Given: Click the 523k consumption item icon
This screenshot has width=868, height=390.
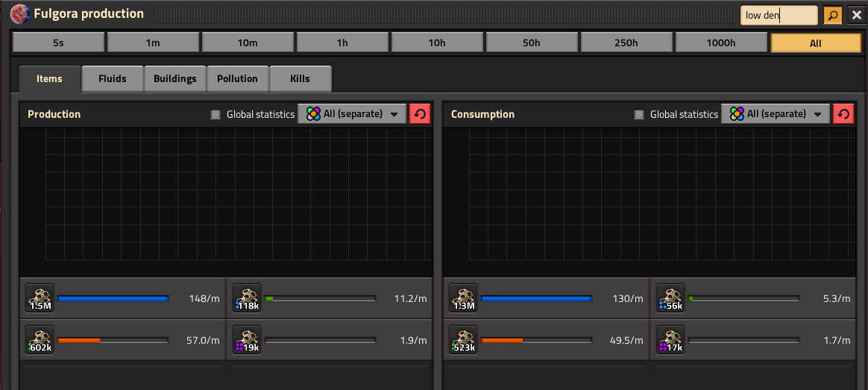Looking at the screenshot, I should tap(463, 339).
